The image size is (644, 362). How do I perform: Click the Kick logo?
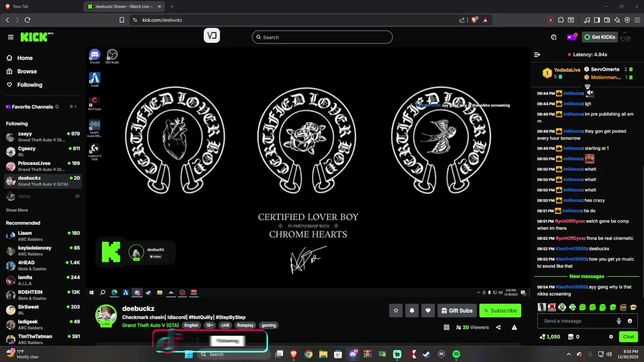click(x=36, y=37)
